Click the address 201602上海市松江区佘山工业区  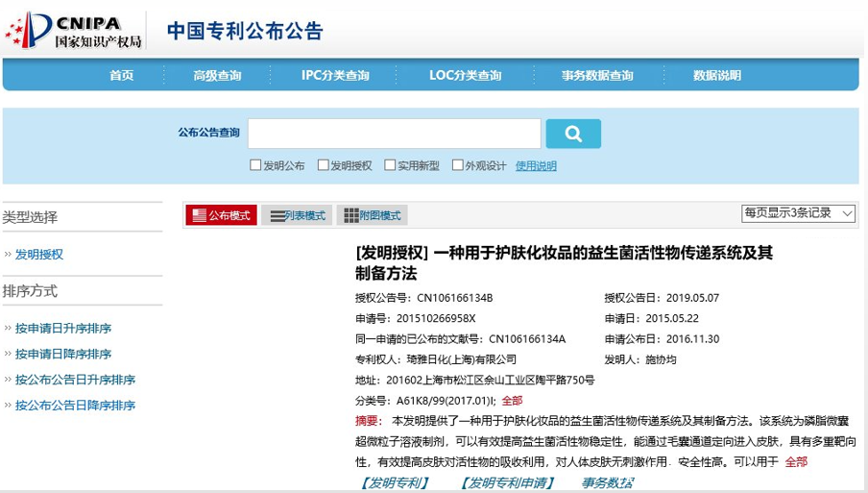click(x=491, y=380)
